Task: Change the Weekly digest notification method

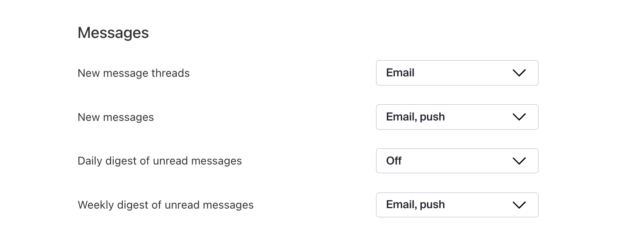Action: (x=457, y=205)
